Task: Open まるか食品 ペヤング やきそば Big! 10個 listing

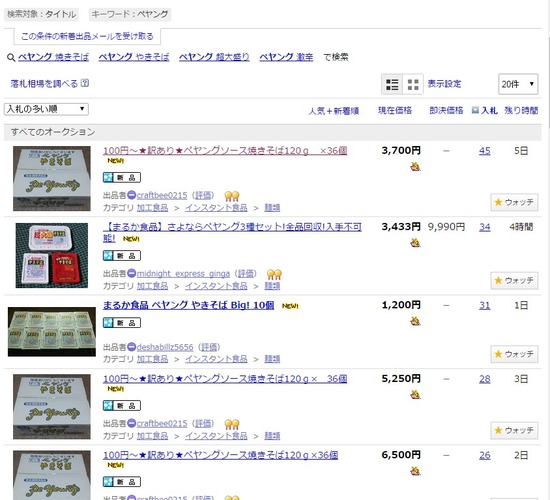Action: pyautogui.click(x=188, y=305)
